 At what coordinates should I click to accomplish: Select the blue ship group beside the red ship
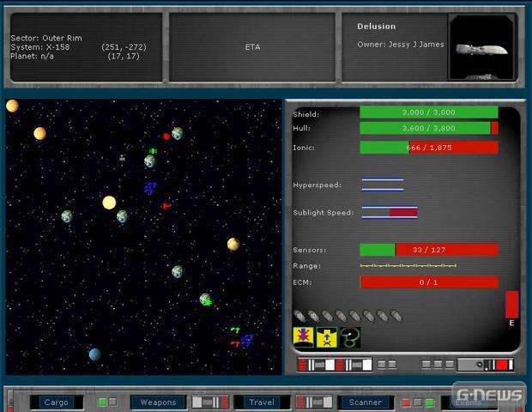247,341
